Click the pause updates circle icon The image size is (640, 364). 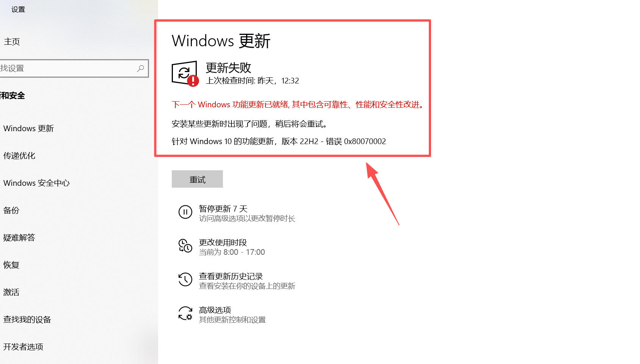coord(185,212)
